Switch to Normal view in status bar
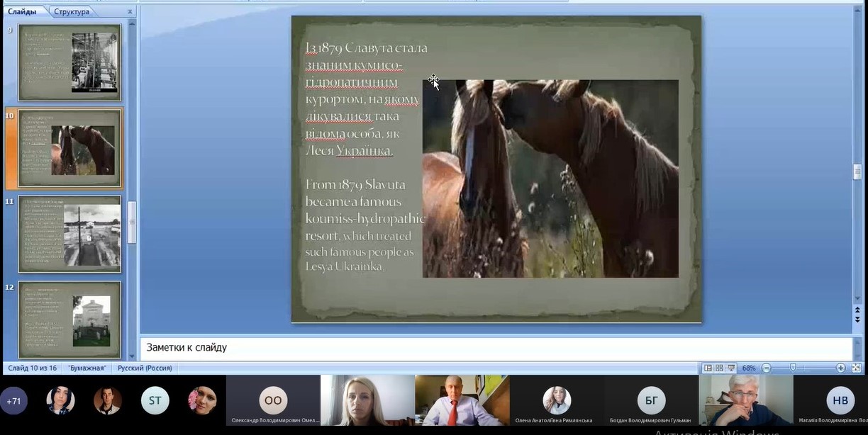 click(708, 368)
